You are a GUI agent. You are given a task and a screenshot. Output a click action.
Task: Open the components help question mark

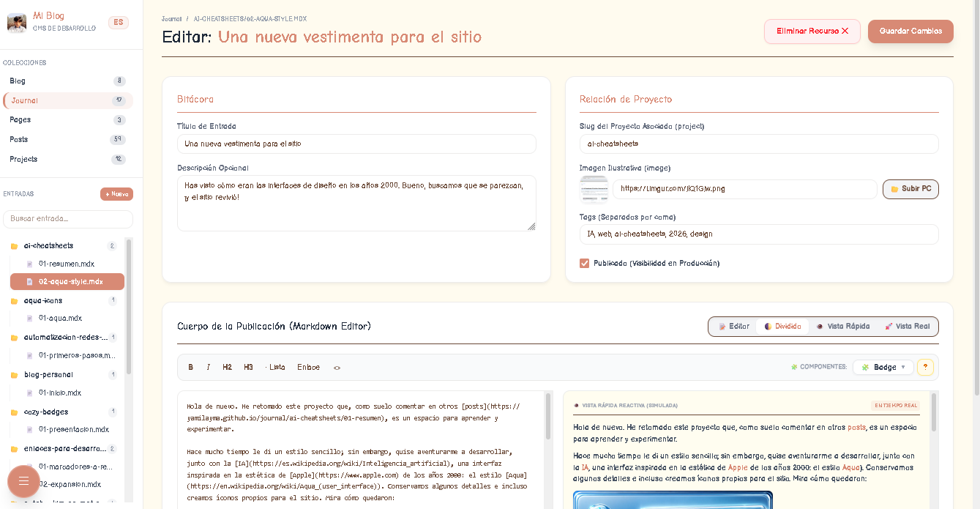point(925,368)
